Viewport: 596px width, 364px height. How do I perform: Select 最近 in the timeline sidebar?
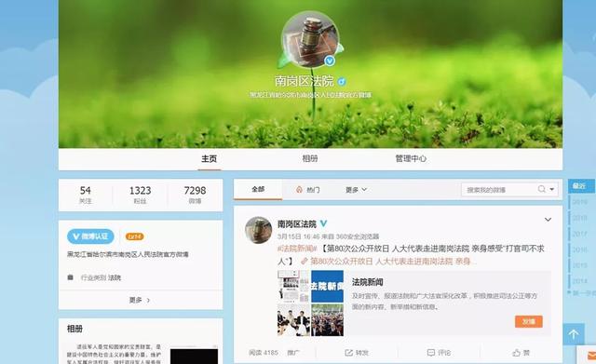[x=581, y=186]
